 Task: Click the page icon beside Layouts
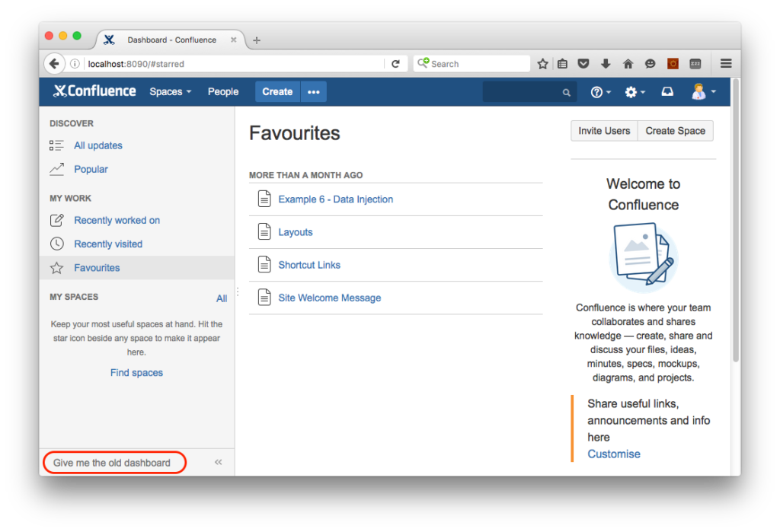pyautogui.click(x=264, y=231)
